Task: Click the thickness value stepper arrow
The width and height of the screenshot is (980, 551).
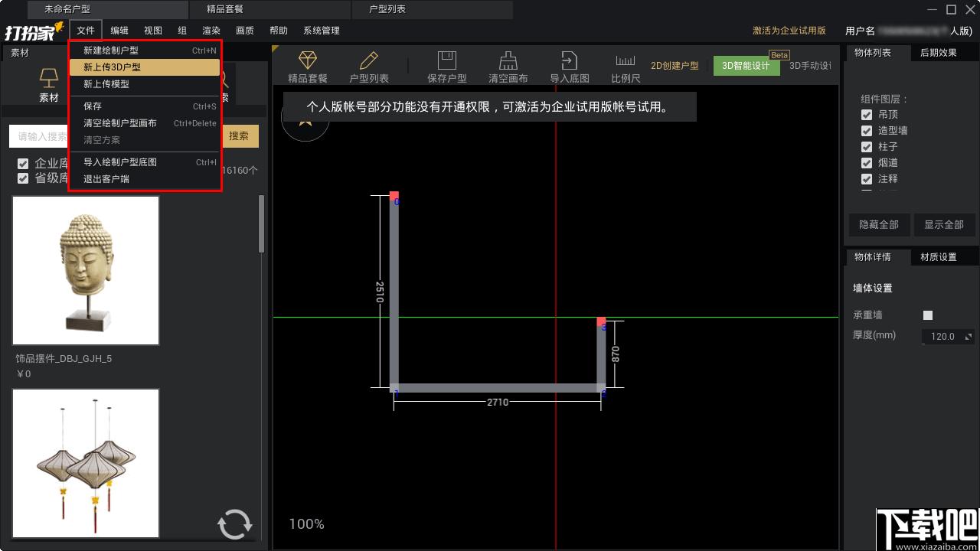Action: 969,337
